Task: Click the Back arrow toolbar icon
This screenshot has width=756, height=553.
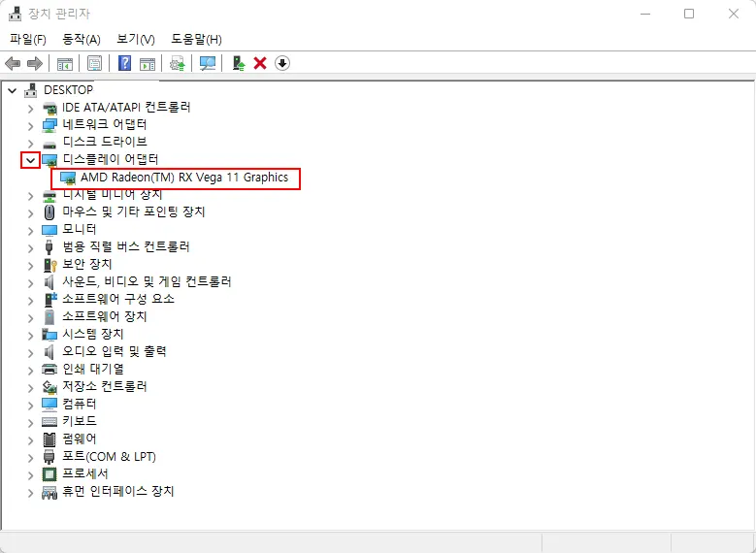Action: point(13,63)
